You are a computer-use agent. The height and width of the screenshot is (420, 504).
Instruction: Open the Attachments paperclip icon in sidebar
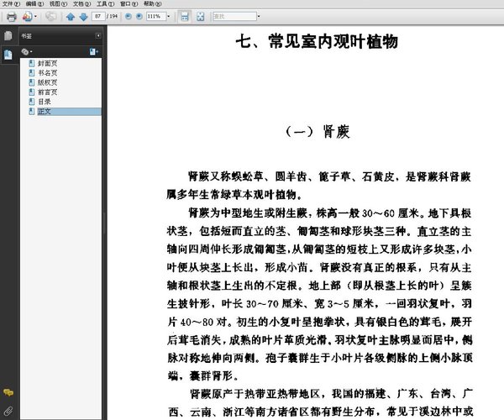(x=8, y=411)
